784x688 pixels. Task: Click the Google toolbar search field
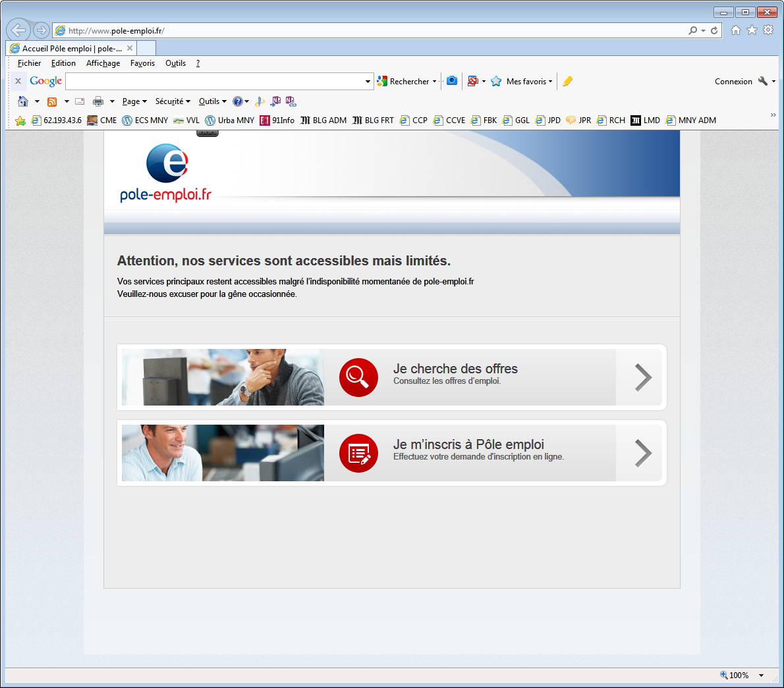coord(215,82)
